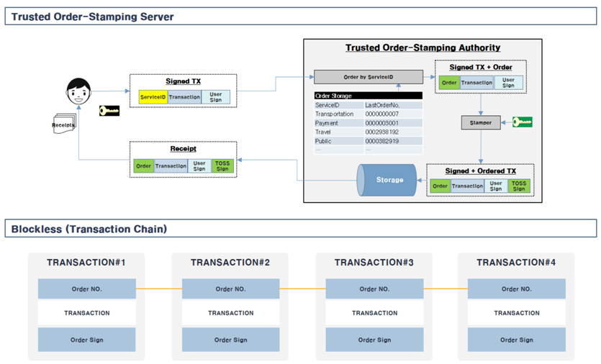Click the TOSS Sign block in Receipt
Viewport: 601px width, 364px height.
click(x=222, y=166)
